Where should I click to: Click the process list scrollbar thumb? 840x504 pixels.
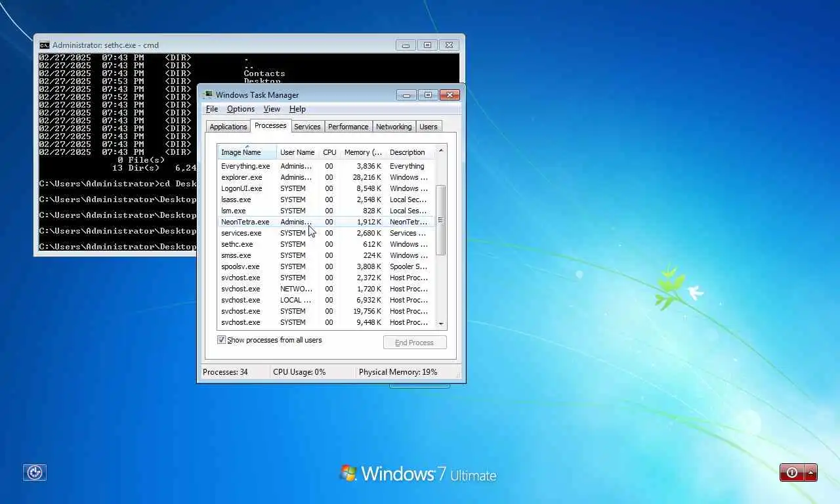(441, 220)
